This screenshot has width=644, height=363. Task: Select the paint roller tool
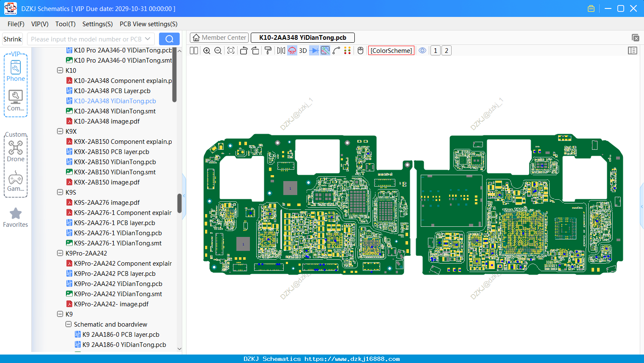tap(268, 50)
